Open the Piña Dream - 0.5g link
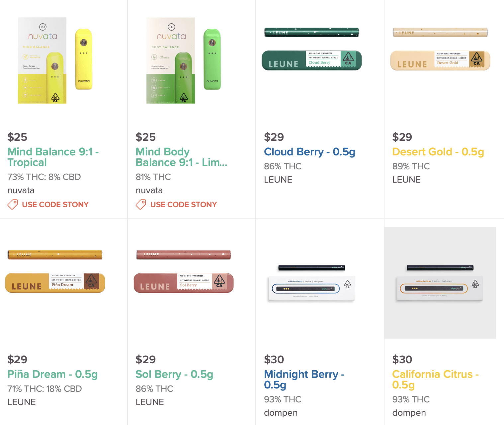Viewport: 504px width, 425px height. tap(52, 374)
